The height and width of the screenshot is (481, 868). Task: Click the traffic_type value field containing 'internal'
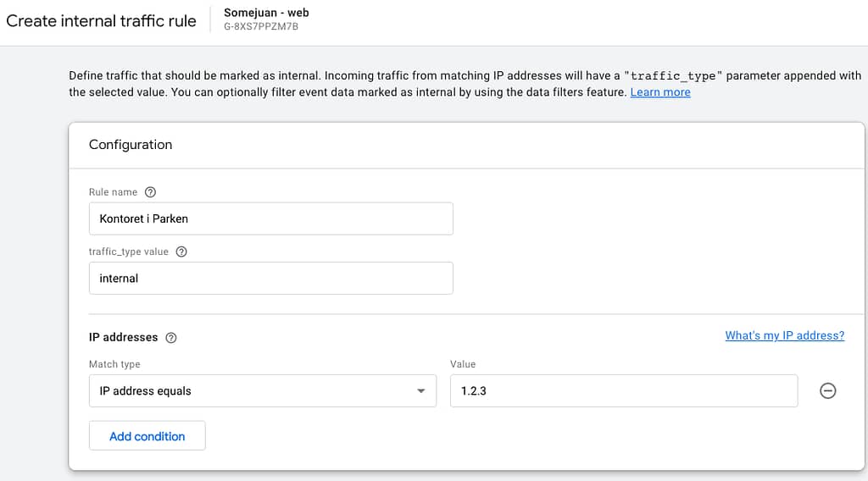pyautogui.click(x=270, y=278)
